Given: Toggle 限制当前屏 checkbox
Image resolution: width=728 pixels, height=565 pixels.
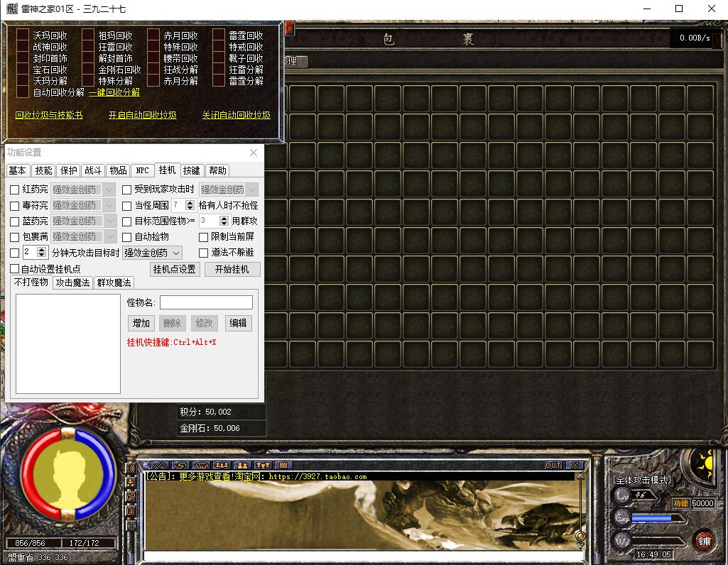Looking at the screenshot, I should point(204,237).
